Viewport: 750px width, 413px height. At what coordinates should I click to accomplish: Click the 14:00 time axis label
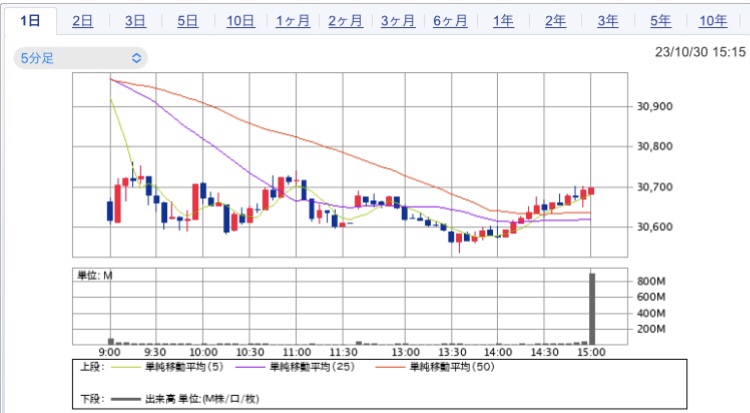pyautogui.click(x=498, y=353)
